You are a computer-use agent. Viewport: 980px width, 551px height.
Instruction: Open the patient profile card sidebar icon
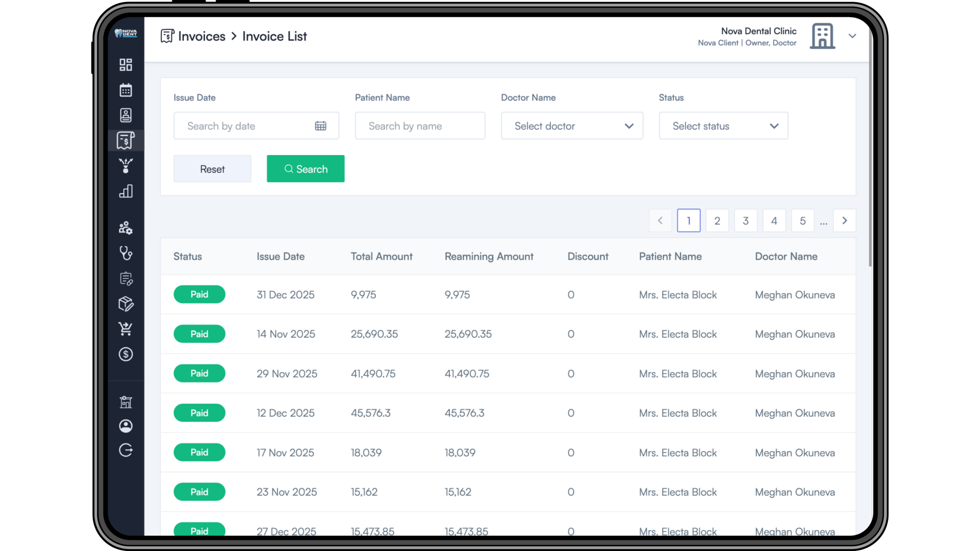[x=126, y=115]
